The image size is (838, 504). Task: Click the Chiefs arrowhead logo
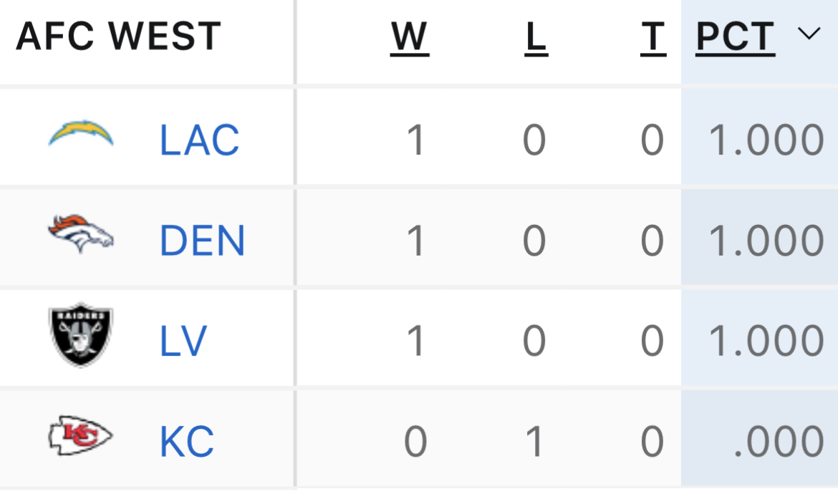81,435
